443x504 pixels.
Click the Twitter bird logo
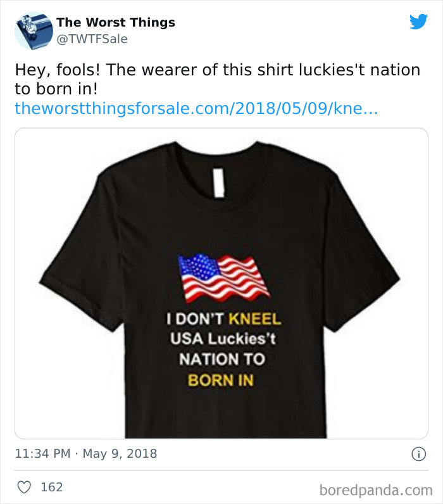(x=418, y=22)
